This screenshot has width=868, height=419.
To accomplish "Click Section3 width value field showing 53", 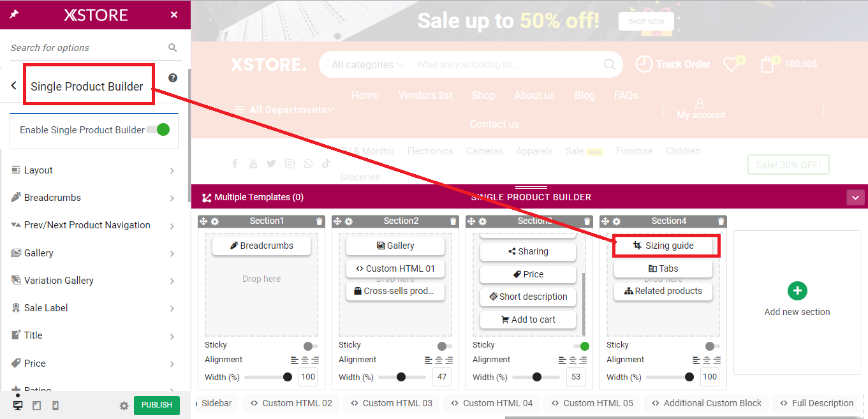I will tap(576, 377).
